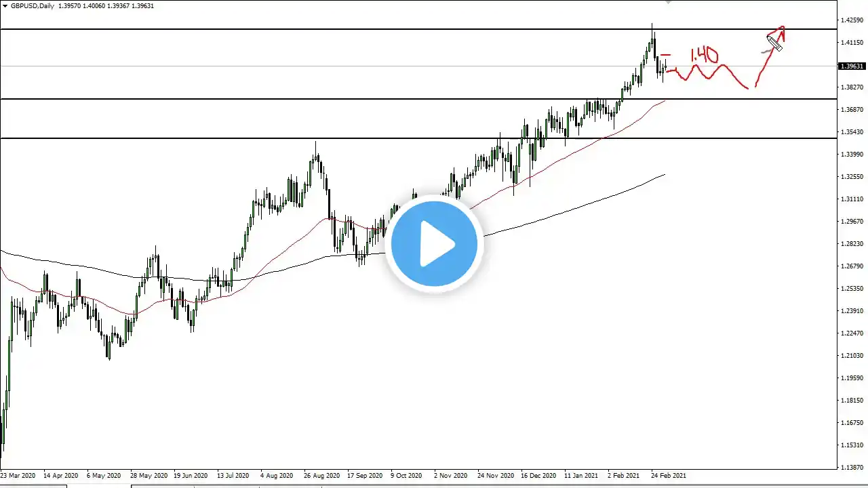Screen dimensions: 868x488
Task: Click the 1.15310 price axis label
Action: [852, 445]
